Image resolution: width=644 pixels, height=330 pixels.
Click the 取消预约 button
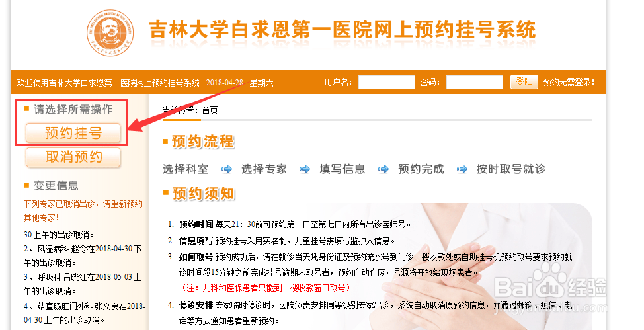tap(73, 157)
